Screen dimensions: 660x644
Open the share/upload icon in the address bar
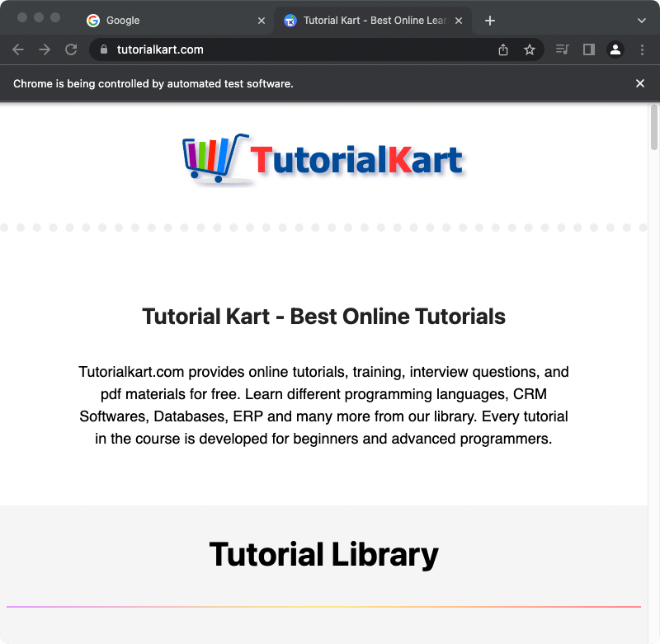click(x=503, y=49)
